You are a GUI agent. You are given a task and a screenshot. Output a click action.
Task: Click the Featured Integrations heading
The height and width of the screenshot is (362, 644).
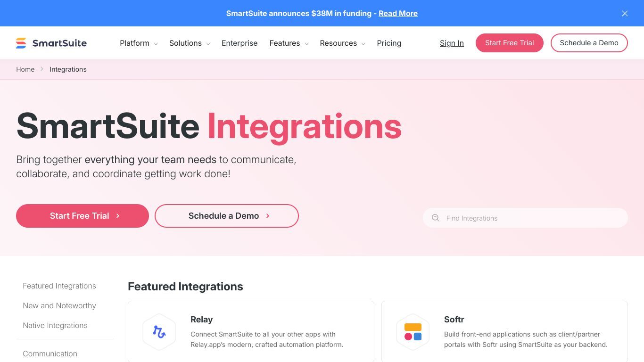click(185, 287)
